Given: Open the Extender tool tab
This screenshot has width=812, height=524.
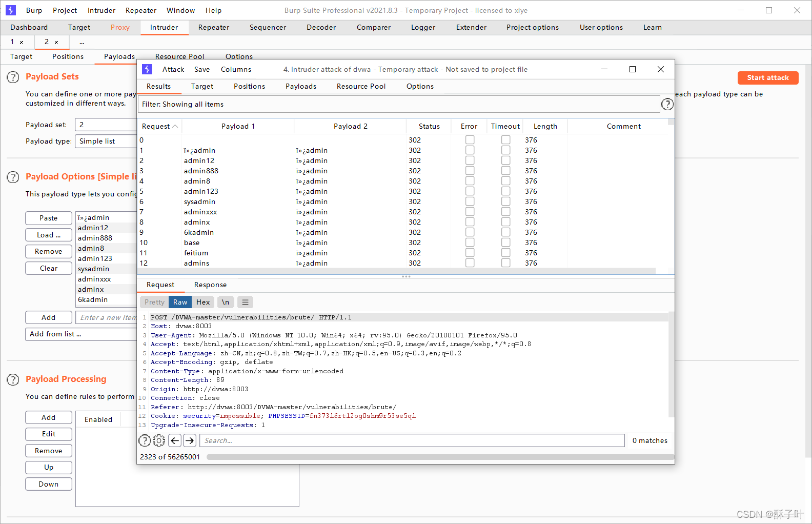Looking at the screenshot, I should (x=471, y=27).
